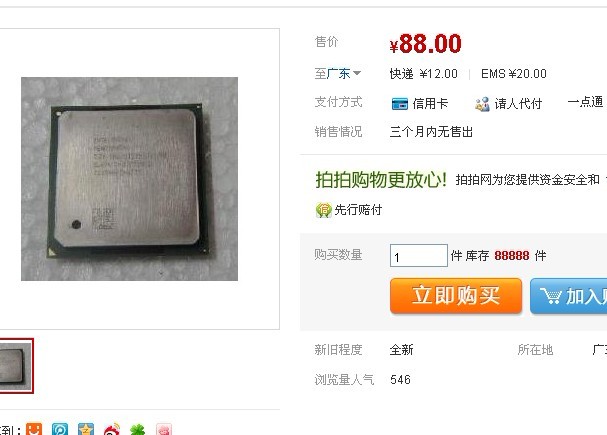Share to QZone yellow star icon
Viewport: 607px width, 435px height.
tap(86, 429)
